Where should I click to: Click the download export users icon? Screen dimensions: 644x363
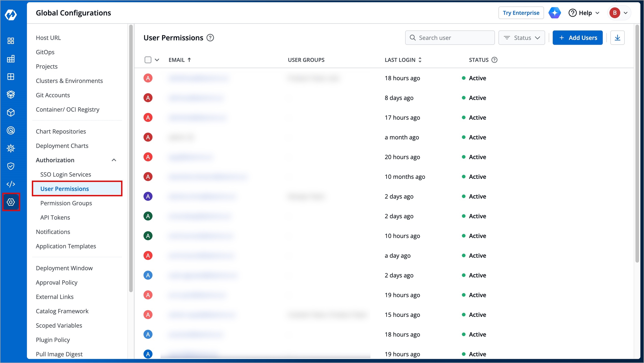point(617,38)
